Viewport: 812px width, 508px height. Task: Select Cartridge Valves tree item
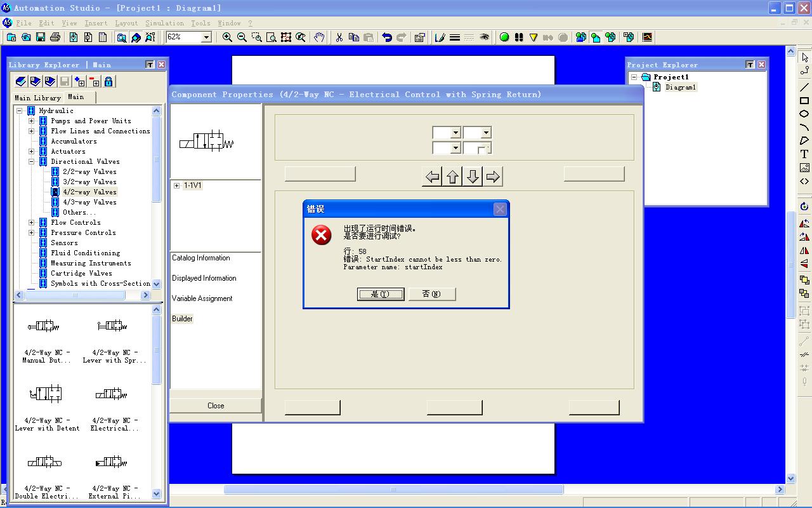[81, 273]
